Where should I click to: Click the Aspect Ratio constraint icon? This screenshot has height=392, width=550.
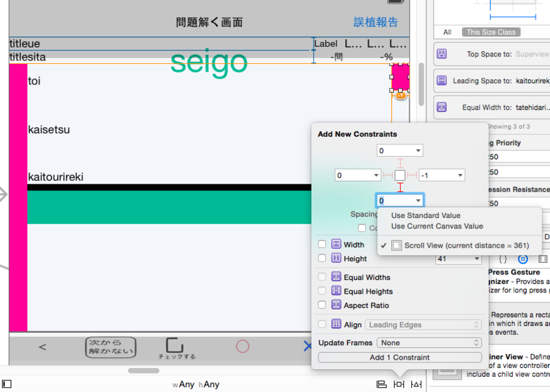tap(336, 305)
